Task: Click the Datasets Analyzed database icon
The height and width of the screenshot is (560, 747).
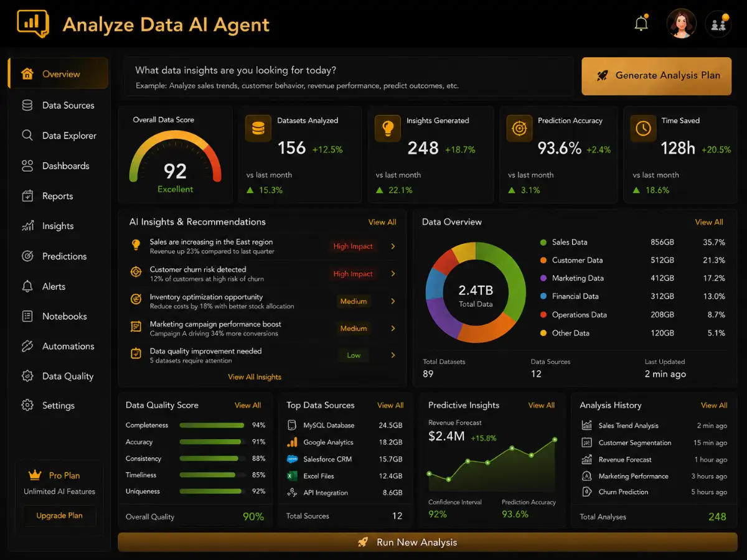Action: click(x=258, y=128)
